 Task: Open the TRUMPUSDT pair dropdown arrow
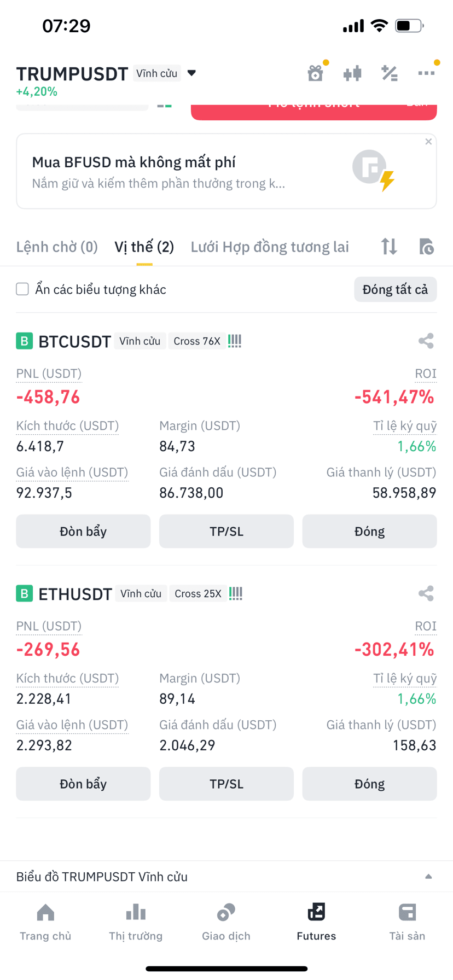tap(191, 73)
